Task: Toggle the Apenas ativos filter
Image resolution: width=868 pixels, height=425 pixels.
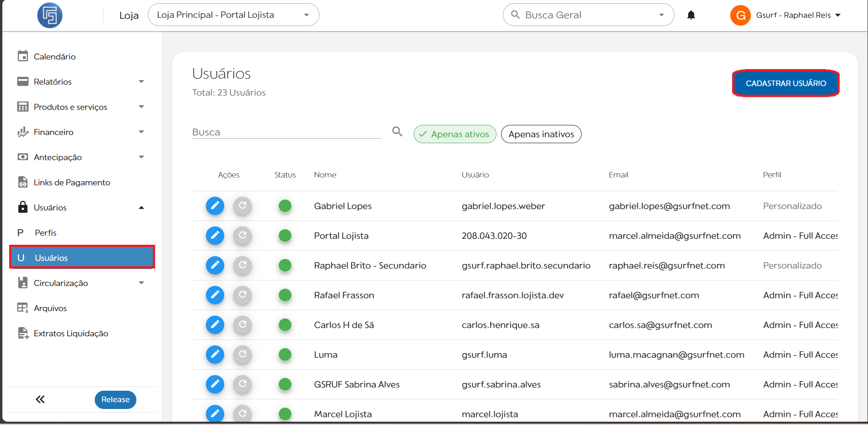Action: pyautogui.click(x=454, y=134)
